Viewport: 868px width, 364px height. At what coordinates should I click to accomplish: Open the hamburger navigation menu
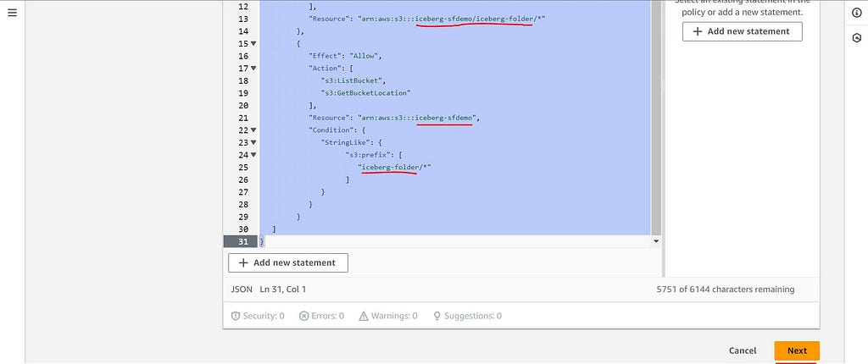12,13
